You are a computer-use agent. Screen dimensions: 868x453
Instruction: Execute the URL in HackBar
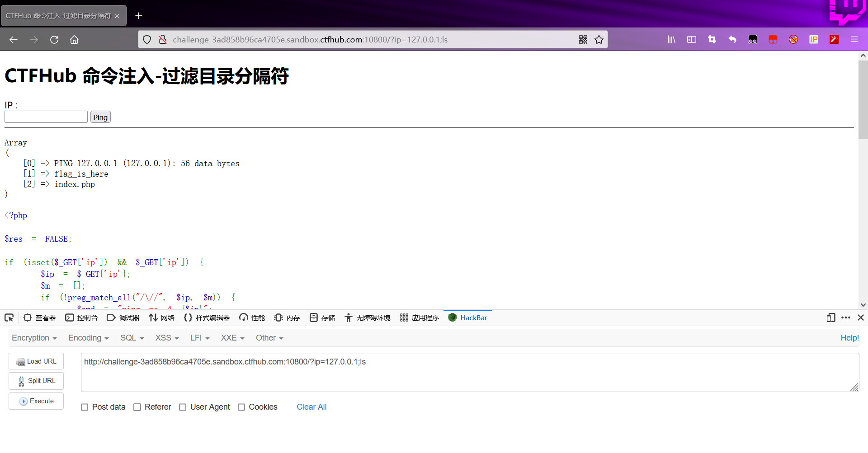(36, 401)
